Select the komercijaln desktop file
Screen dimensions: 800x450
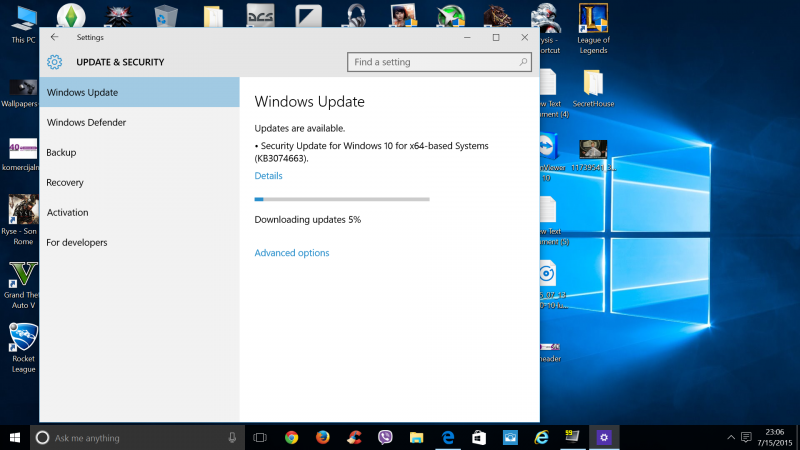(20, 155)
